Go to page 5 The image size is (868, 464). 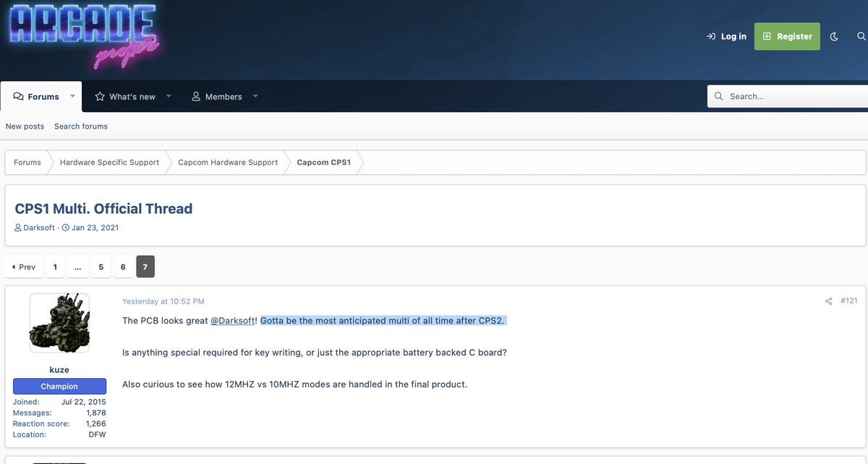click(101, 267)
